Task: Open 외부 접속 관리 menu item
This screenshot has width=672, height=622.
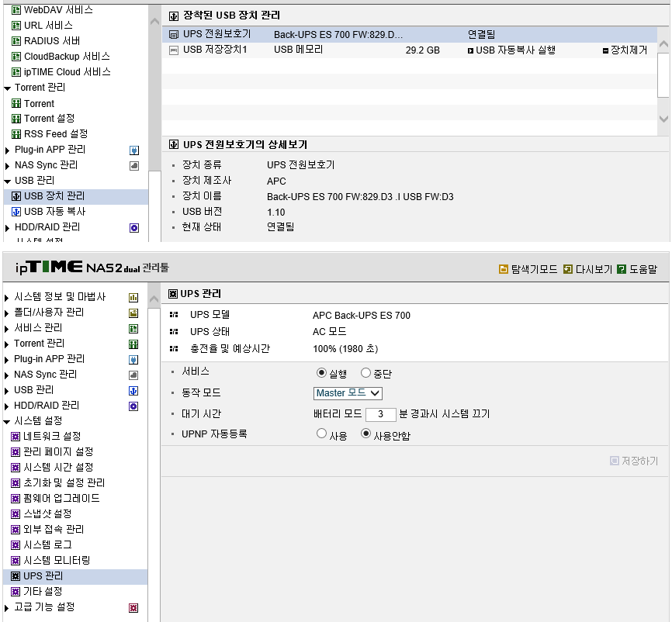Action: [54, 529]
